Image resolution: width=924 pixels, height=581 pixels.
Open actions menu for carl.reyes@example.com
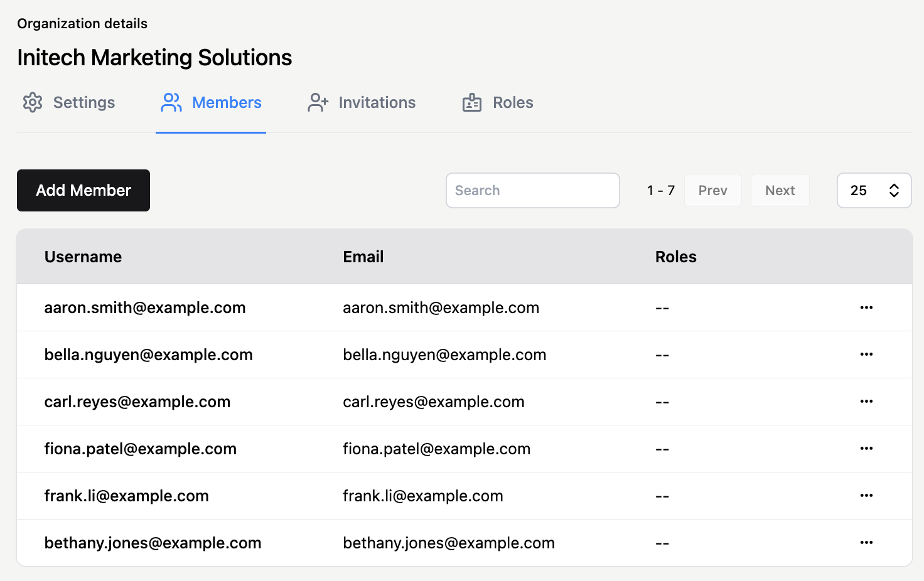(x=866, y=402)
